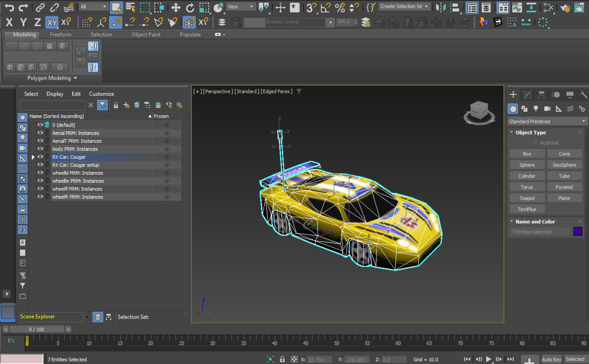Select the Select and Link tool
This screenshot has height=364, width=589.
click(40, 7)
